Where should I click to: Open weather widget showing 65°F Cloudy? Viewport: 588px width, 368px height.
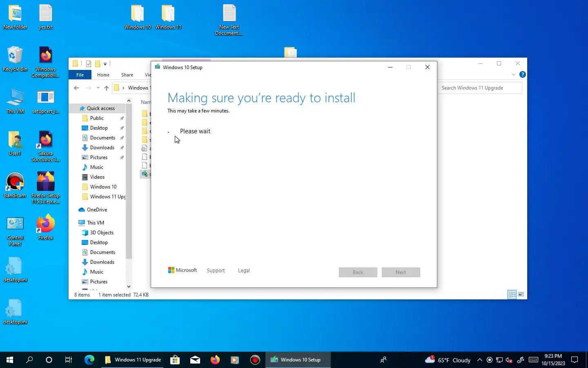point(448,360)
